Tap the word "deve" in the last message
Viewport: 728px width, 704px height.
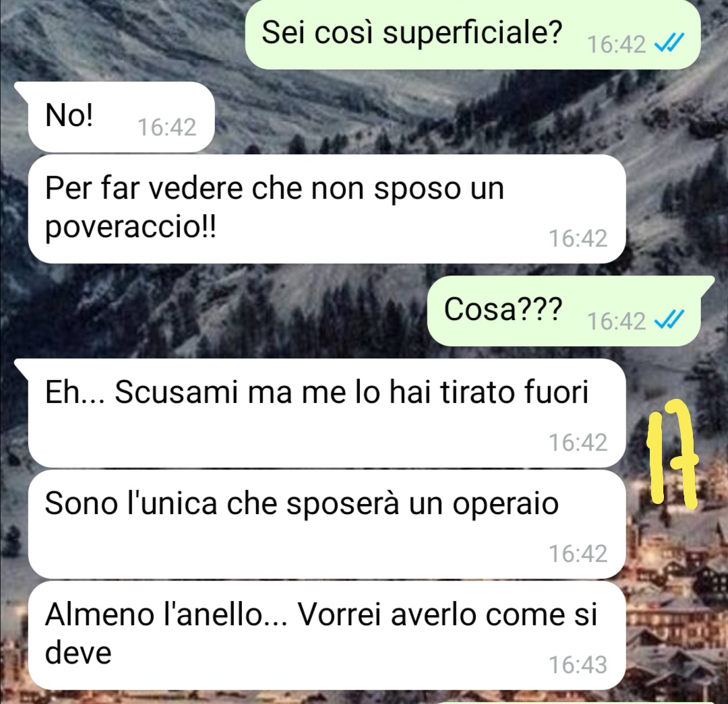click(78, 653)
